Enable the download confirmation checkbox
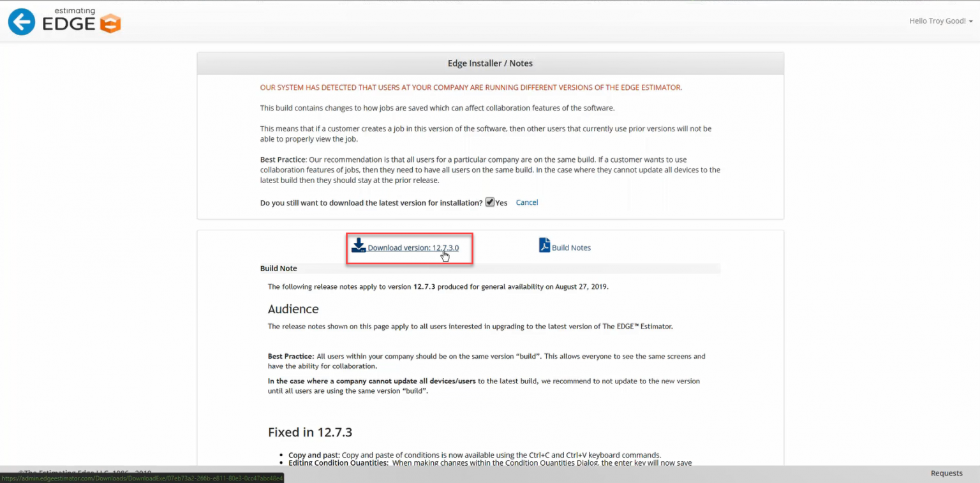This screenshot has width=980, height=483. 489,202
